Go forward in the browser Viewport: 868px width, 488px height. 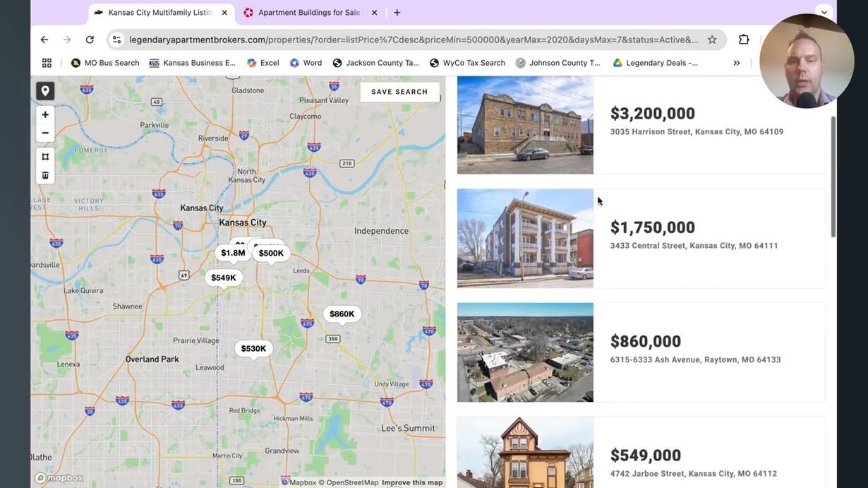point(67,40)
